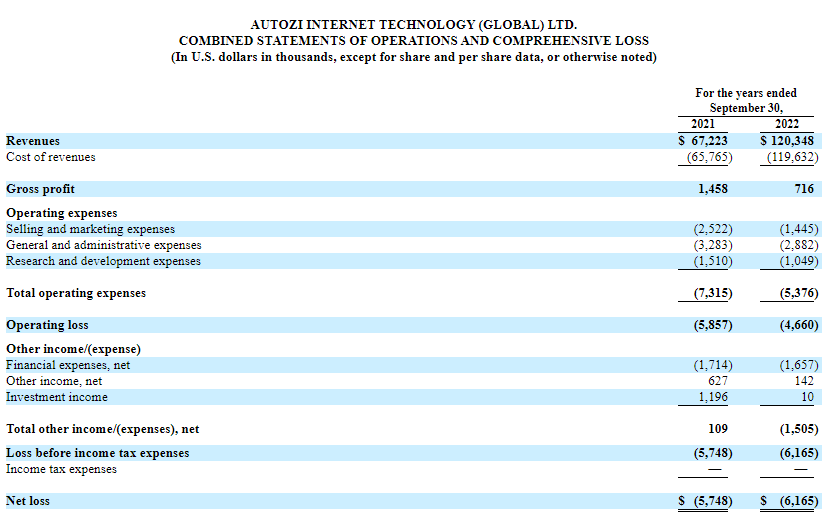
Task: Select gross profit value 1,458
Action: click(x=713, y=189)
